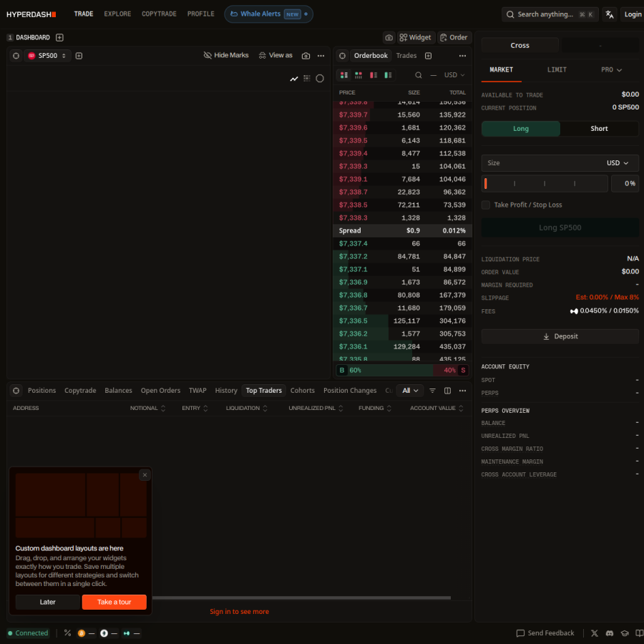Show buys-only orderbook layout
The image size is (644, 644).
(388, 74)
